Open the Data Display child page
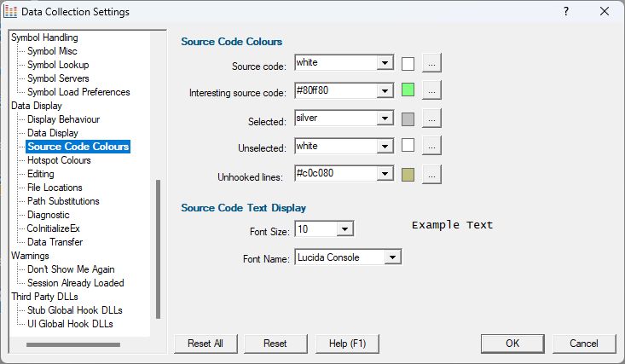625x364 pixels. click(53, 133)
